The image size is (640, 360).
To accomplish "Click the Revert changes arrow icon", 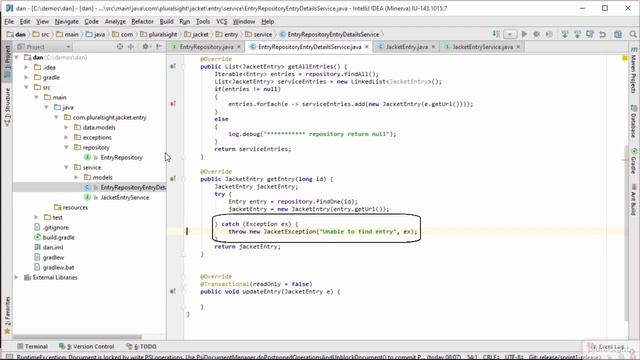I will pos(603,34).
